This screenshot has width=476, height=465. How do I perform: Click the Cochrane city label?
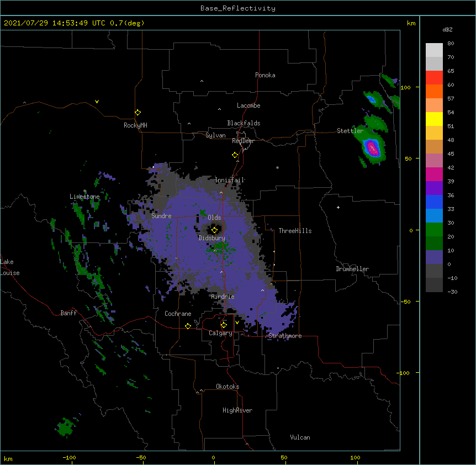[x=178, y=314]
